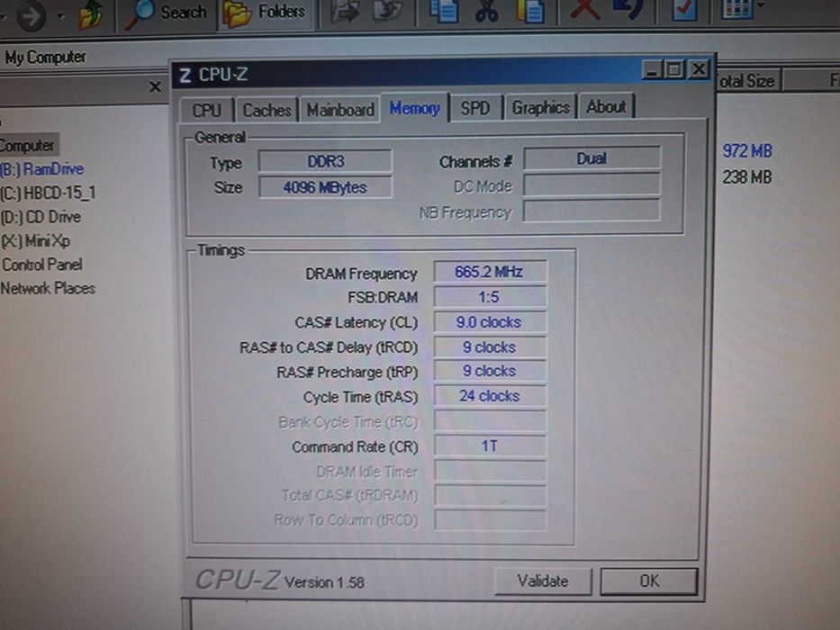The image size is (840, 630).
Task: Click the Dual channels field
Action: pos(592,158)
